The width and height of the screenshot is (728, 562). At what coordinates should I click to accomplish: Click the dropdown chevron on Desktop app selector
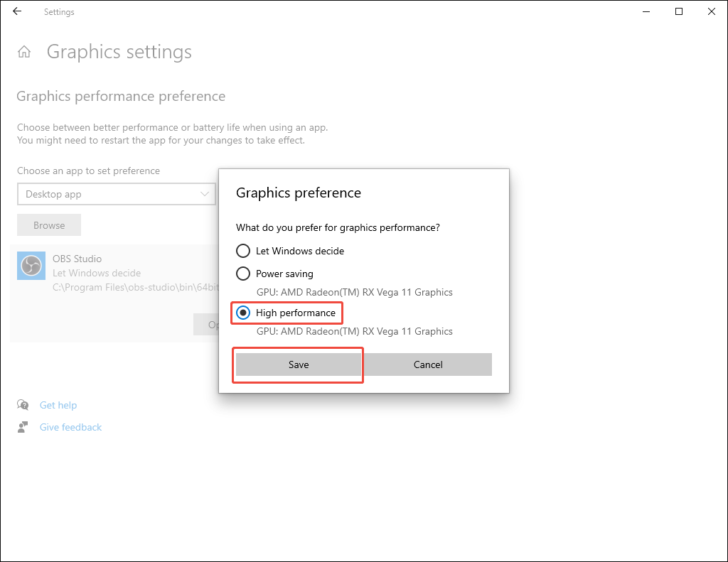point(205,194)
